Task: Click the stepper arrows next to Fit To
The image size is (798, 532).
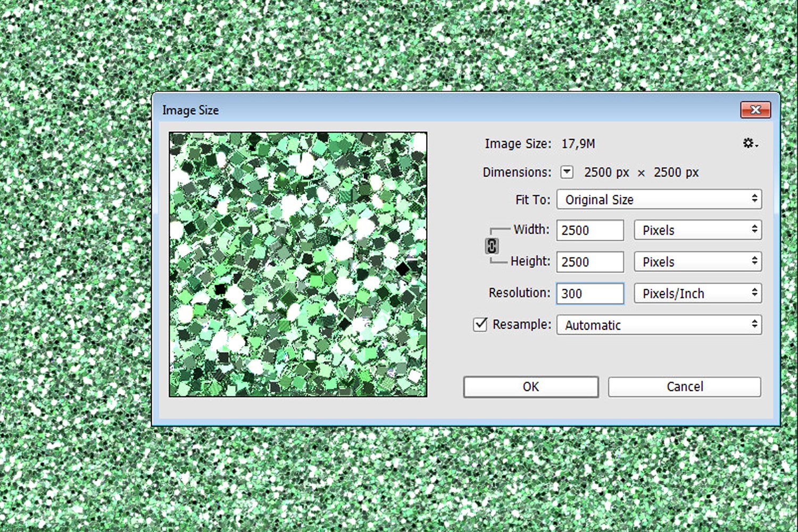Action: 755,199
